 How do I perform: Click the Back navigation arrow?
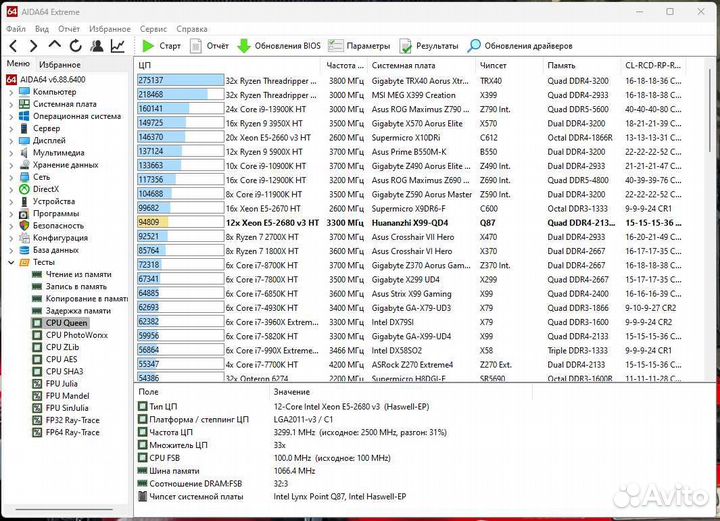click(x=13, y=46)
